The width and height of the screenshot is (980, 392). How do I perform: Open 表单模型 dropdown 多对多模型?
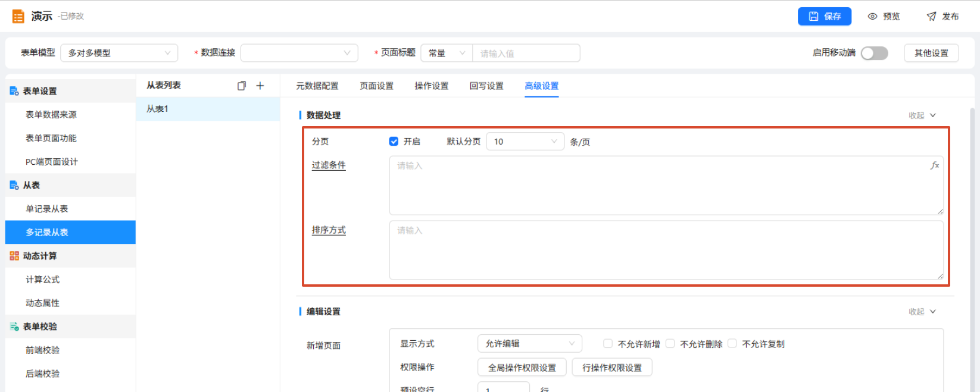[x=119, y=53]
